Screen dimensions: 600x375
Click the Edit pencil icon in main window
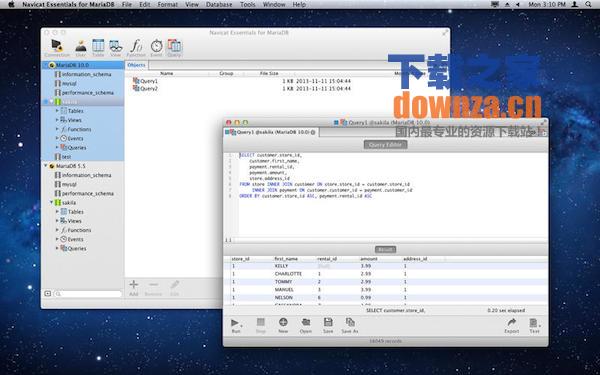click(x=175, y=288)
